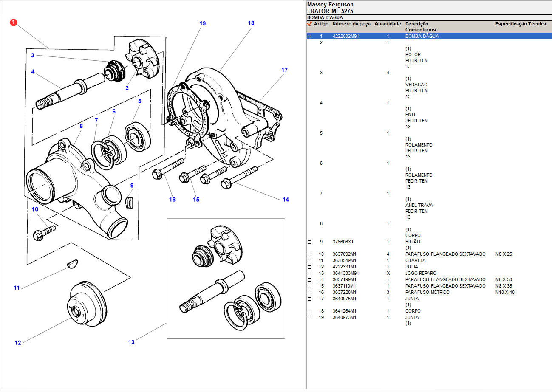The image size is (552, 392).
Task: Click callout number 12 next to the pulley
Action: click(18, 343)
